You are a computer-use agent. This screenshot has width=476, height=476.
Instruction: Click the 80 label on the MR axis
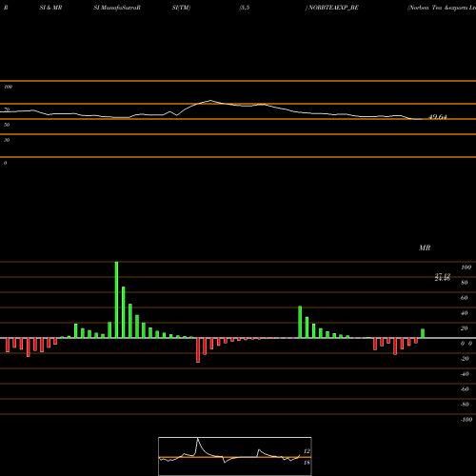465,283
